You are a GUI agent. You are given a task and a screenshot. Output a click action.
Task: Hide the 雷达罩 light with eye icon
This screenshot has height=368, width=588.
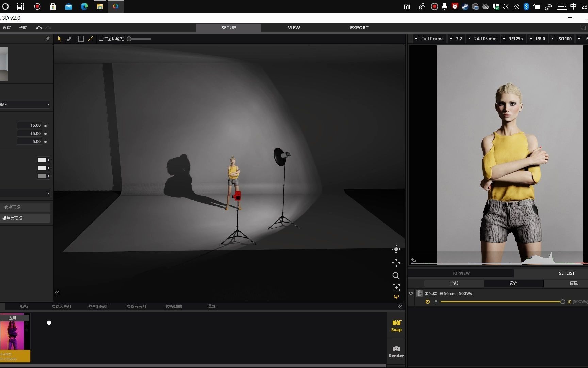click(x=411, y=293)
